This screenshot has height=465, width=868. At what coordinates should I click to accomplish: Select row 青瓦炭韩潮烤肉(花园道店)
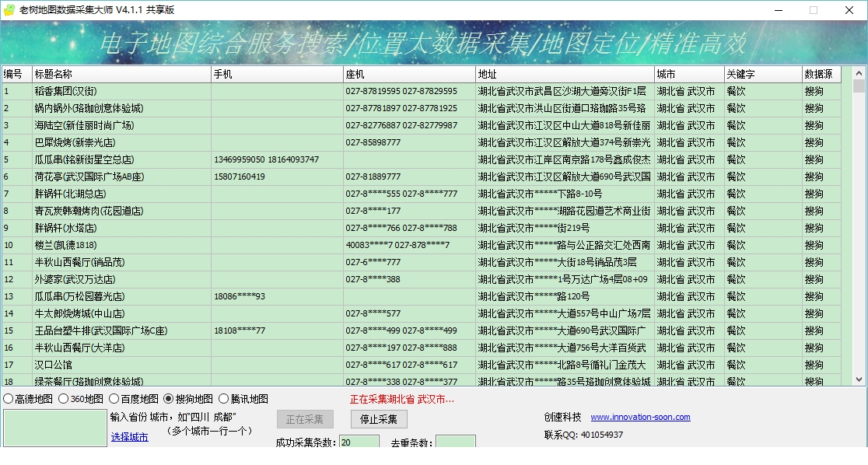point(421,212)
